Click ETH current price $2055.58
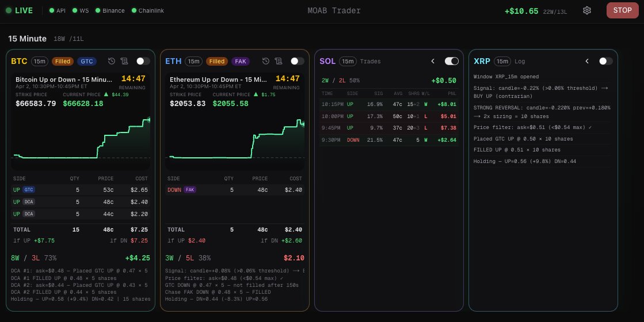Viewport: 644px width, 322px height. click(x=230, y=104)
